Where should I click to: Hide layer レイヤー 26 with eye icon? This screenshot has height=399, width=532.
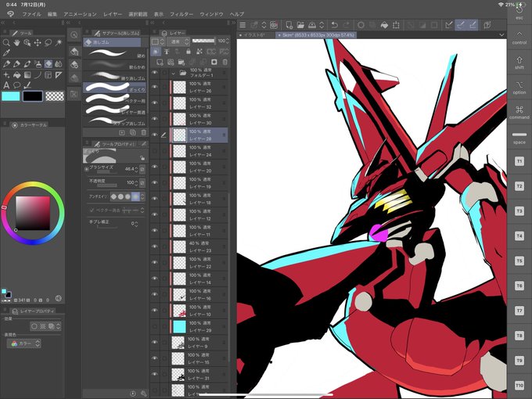pos(155,87)
